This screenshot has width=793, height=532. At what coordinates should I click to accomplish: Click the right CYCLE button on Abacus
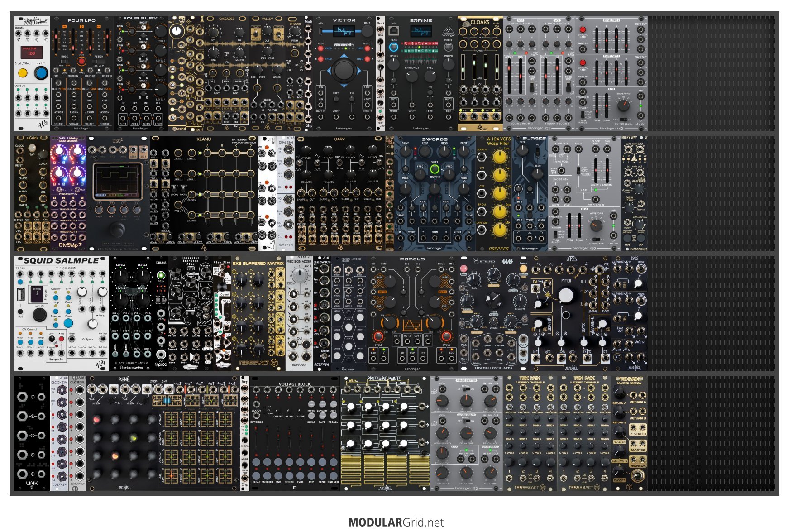[446, 336]
